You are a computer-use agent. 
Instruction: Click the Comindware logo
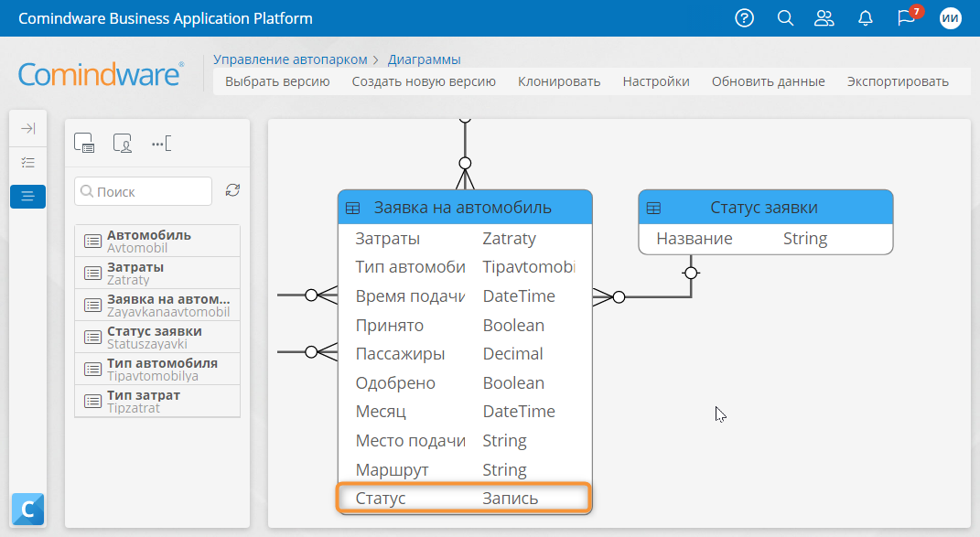[x=101, y=74]
